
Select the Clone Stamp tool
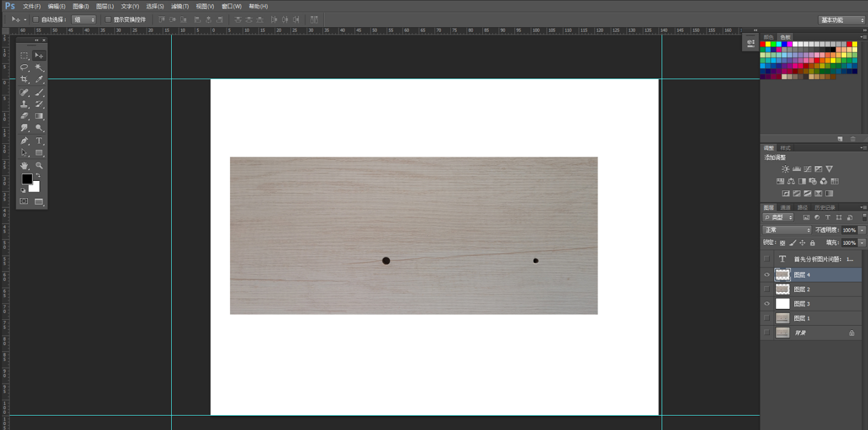point(24,104)
